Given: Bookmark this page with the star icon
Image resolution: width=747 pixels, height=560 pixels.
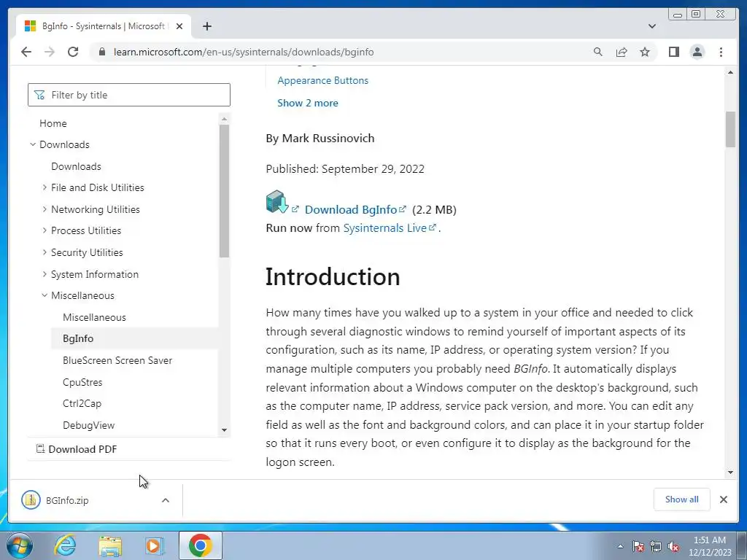Looking at the screenshot, I should pyautogui.click(x=645, y=52).
